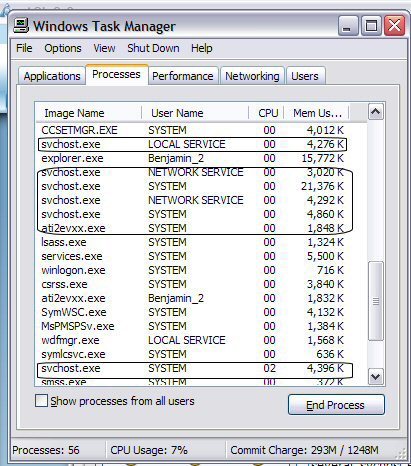Switch to the Performance tab

coord(183,76)
